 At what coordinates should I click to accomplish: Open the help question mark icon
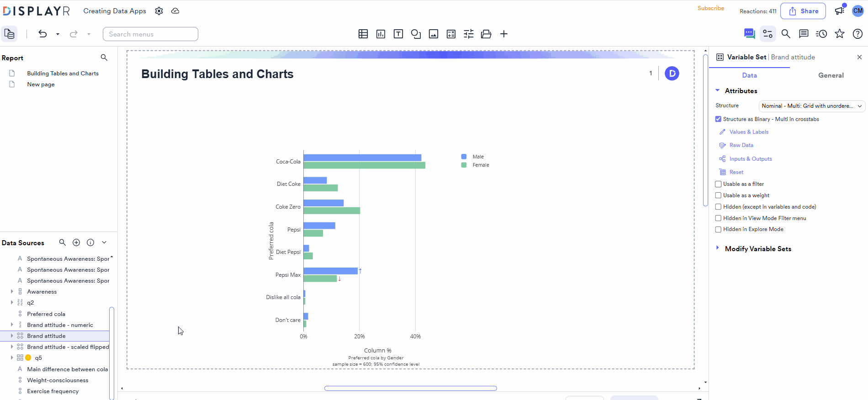(x=858, y=34)
